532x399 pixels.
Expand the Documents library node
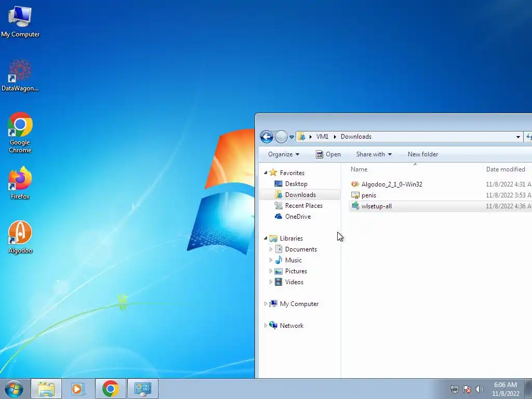pos(270,249)
